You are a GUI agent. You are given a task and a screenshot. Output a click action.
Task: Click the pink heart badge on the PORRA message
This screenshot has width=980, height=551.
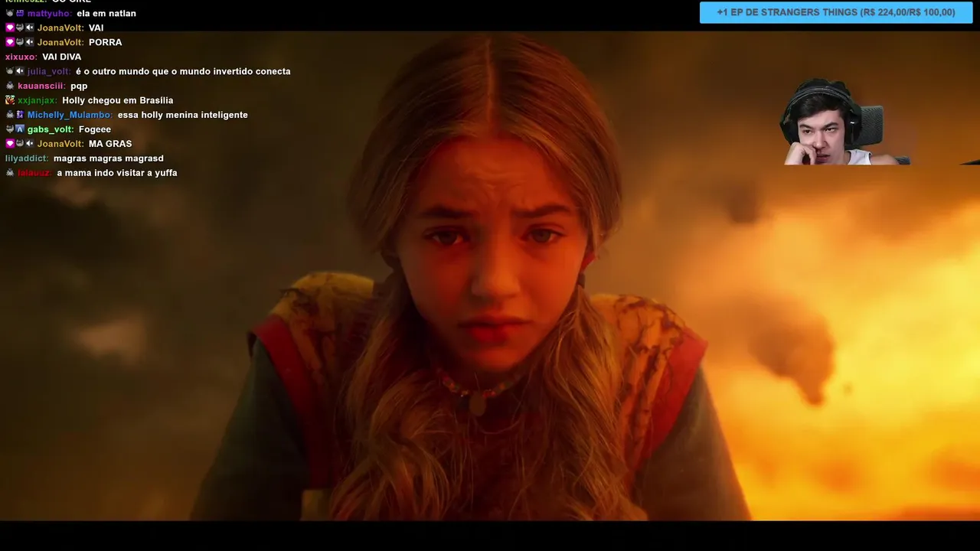click(10, 42)
